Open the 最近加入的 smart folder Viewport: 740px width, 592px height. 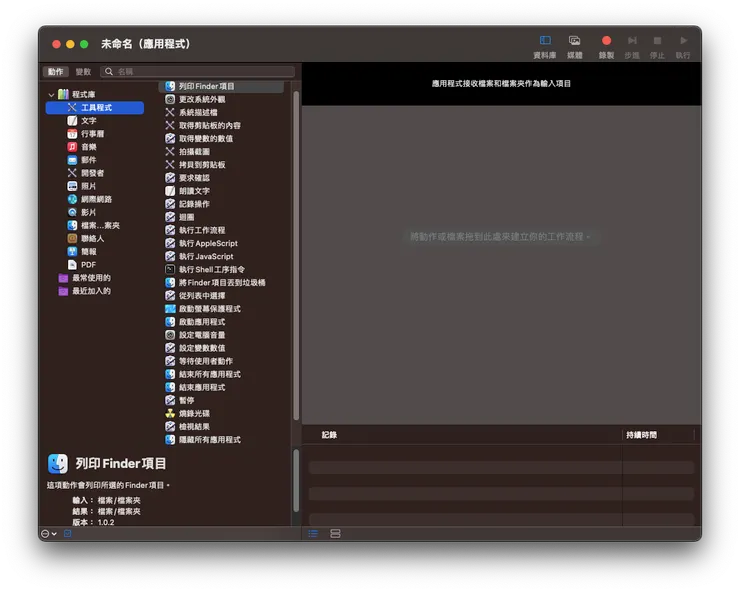[85, 291]
